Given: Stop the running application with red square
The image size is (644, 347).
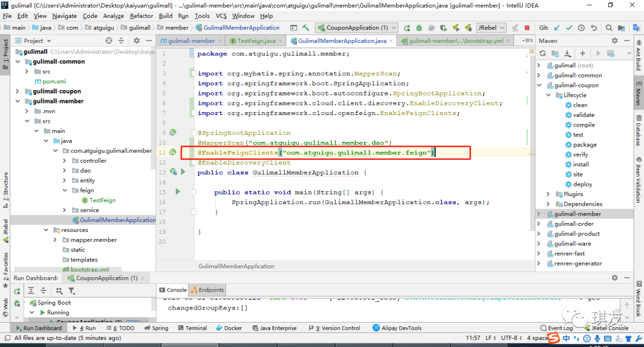Looking at the screenshot, I should [527, 28].
